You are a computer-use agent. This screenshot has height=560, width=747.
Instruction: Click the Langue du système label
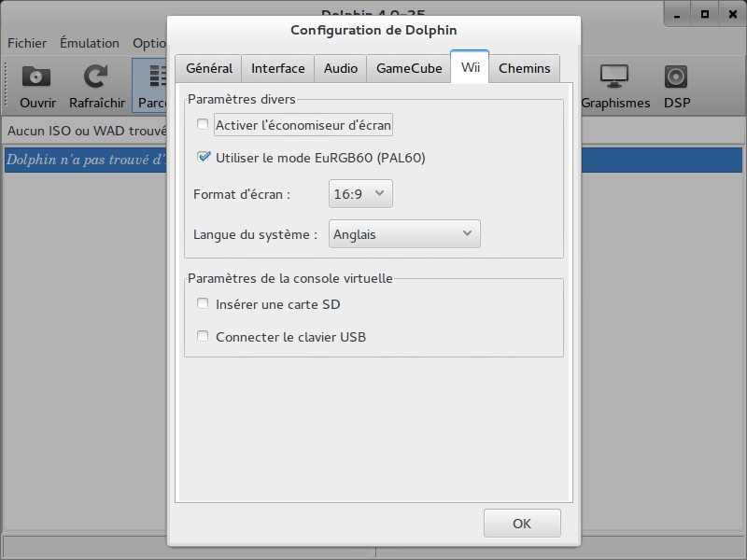click(255, 234)
